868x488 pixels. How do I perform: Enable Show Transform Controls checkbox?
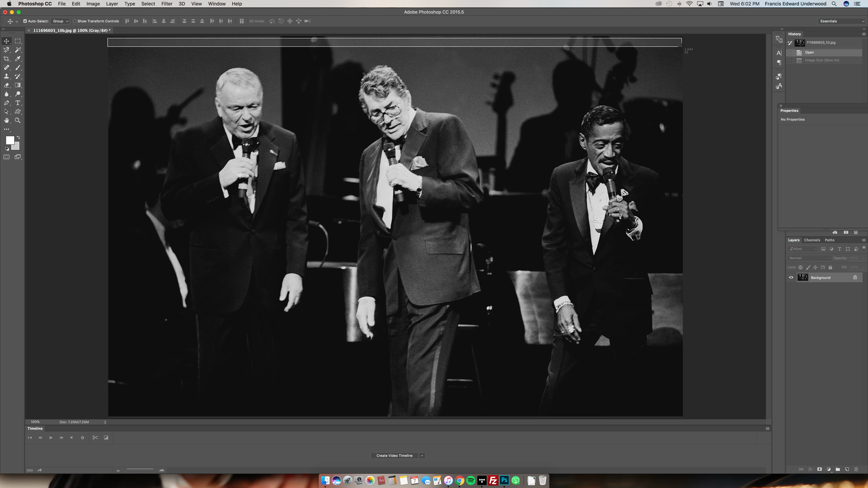click(x=75, y=21)
